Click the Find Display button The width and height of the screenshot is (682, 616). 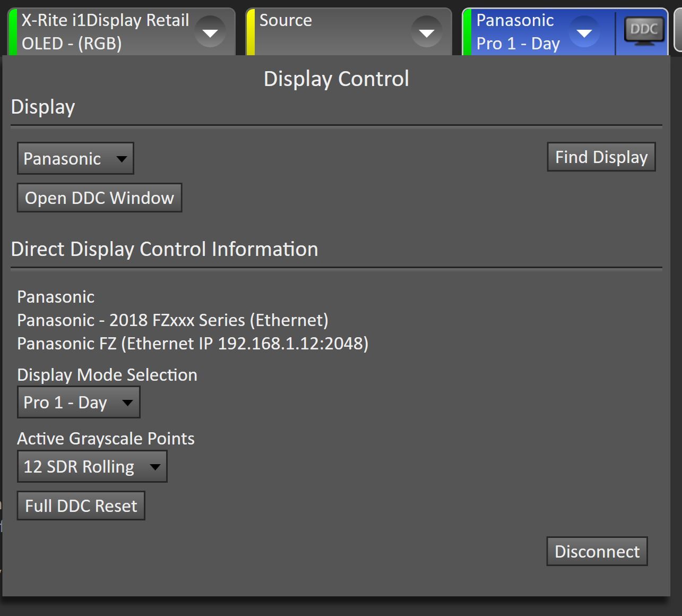pos(601,157)
